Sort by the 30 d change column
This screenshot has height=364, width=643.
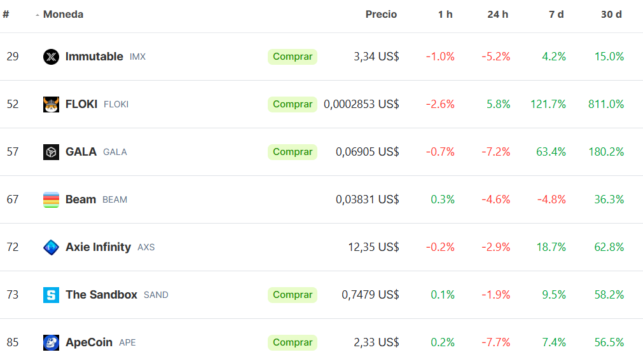(611, 15)
